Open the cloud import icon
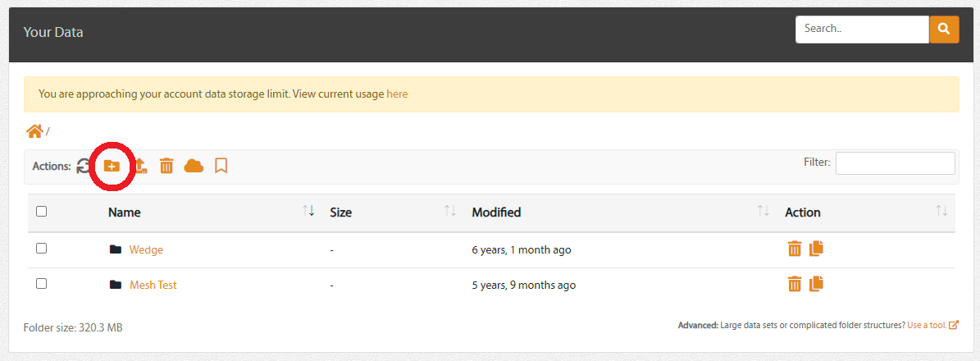This screenshot has width=980, height=361. [194, 166]
